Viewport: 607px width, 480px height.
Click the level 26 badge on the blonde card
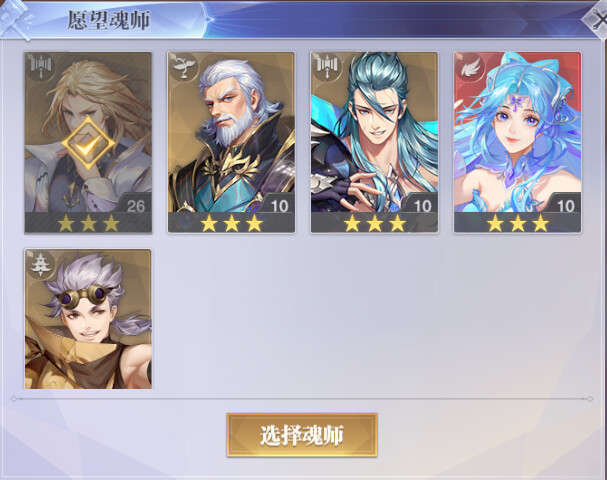pos(135,205)
